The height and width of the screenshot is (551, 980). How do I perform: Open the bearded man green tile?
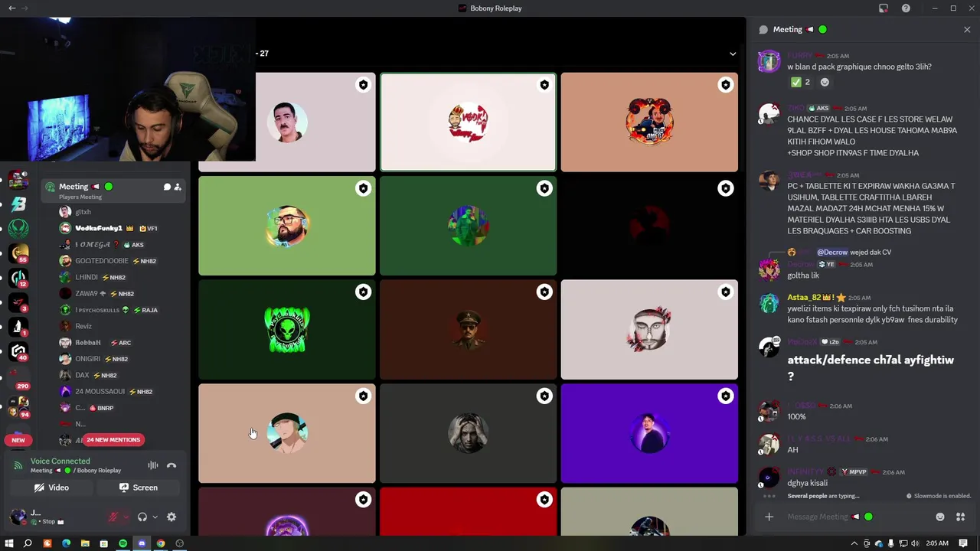(287, 226)
